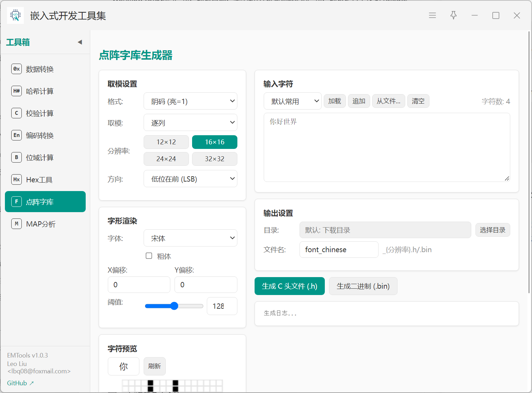Click the Hx icon for Hex工具

click(17, 179)
